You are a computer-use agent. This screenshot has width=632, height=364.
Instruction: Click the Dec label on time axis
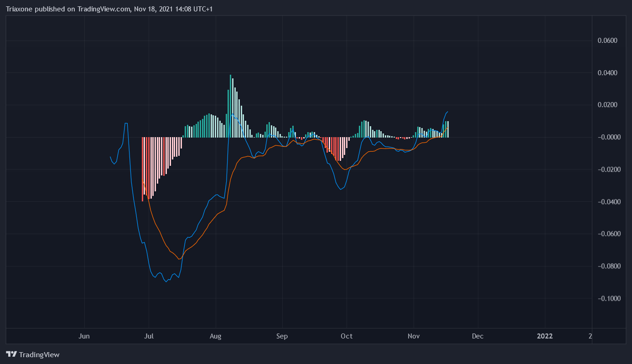[x=477, y=336]
